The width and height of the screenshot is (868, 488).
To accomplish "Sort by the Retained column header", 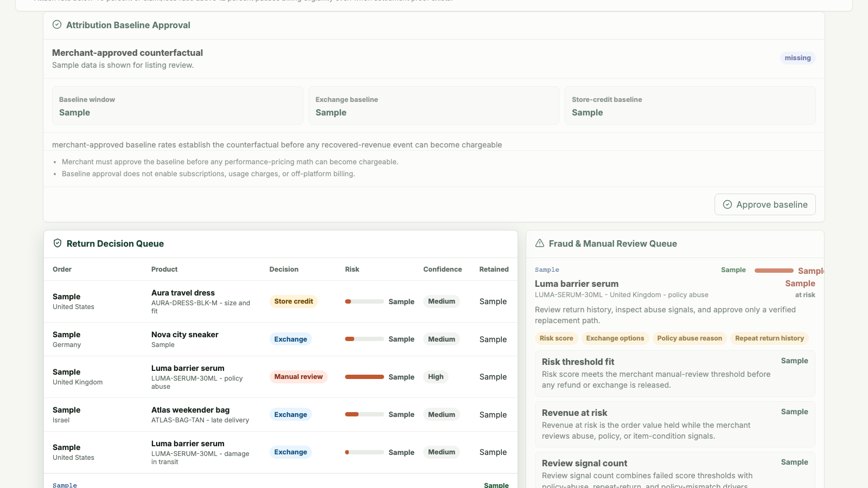I will pyautogui.click(x=494, y=269).
